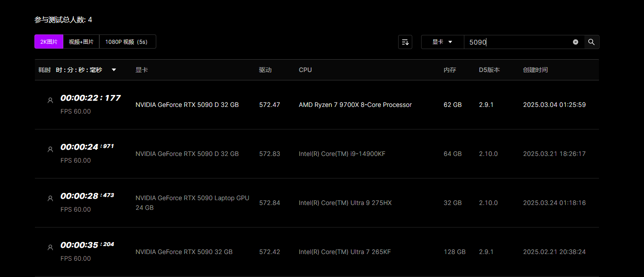This screenshot has height=277, width=644.
Task: Select the 2K图片 tab
Action: [x=49, y=42]
